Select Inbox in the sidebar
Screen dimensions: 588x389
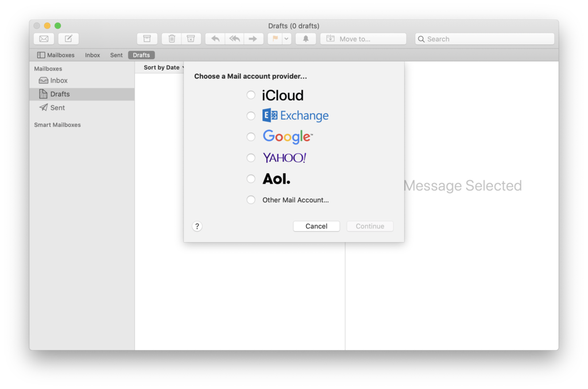click(82, 80)
